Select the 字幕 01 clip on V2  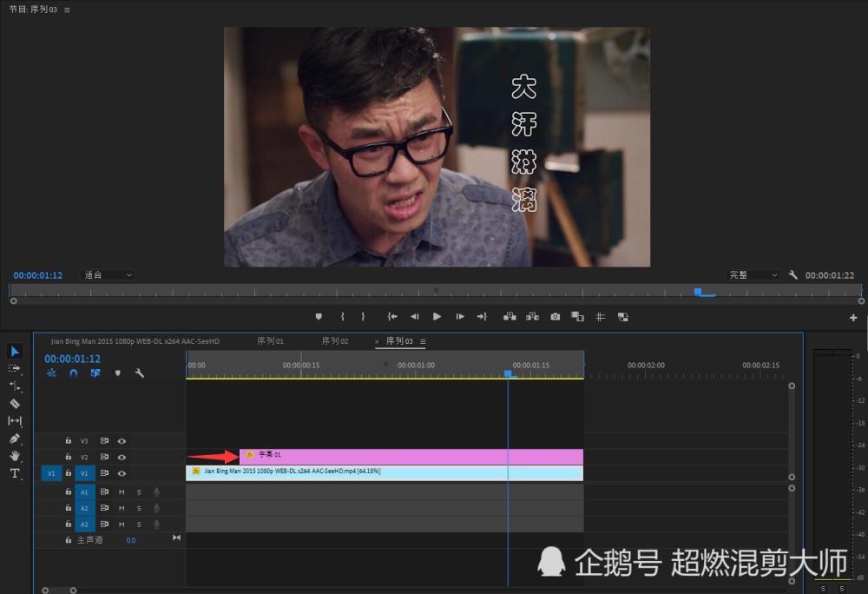pos(411,457)
